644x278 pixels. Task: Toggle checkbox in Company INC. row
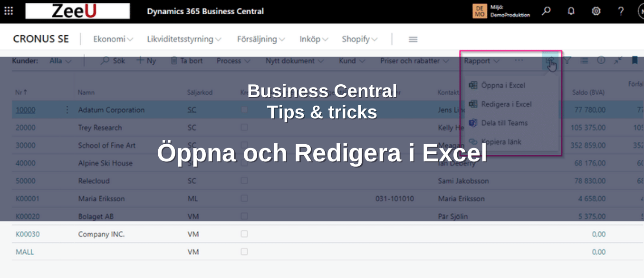244,234
